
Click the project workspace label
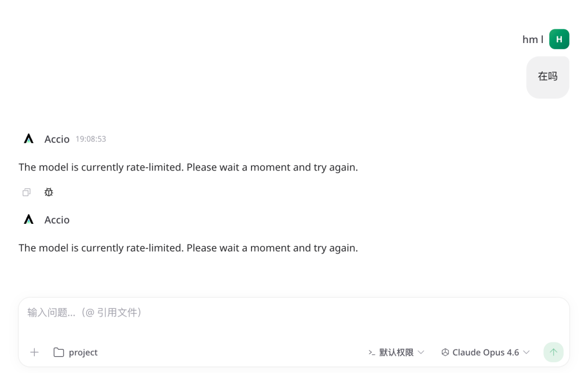[x=84, y=352]
